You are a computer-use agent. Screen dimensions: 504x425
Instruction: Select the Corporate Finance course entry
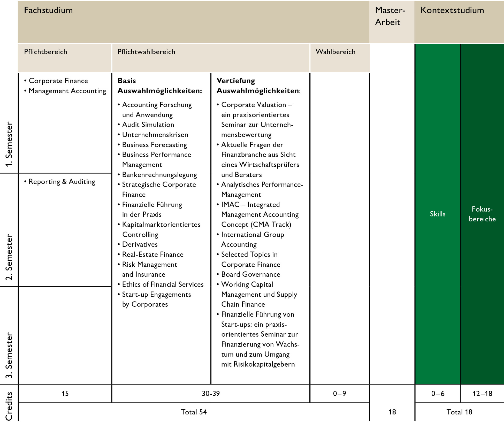[x=58, y=81]
